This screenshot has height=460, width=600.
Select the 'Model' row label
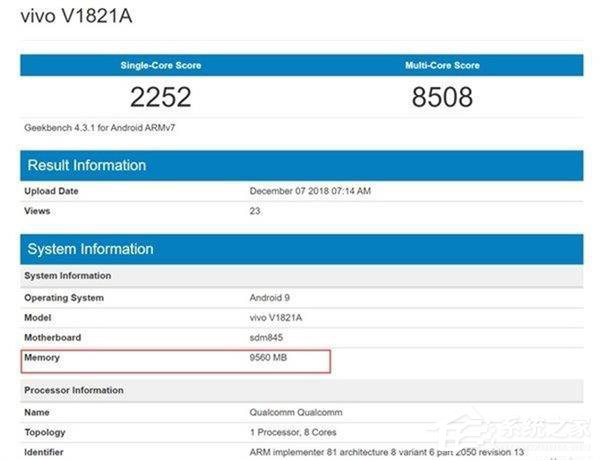(x=38, y=318)
